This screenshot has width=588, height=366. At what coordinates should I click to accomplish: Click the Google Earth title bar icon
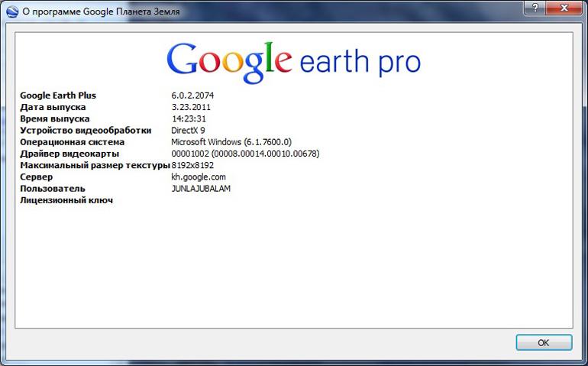click(12, 11)
